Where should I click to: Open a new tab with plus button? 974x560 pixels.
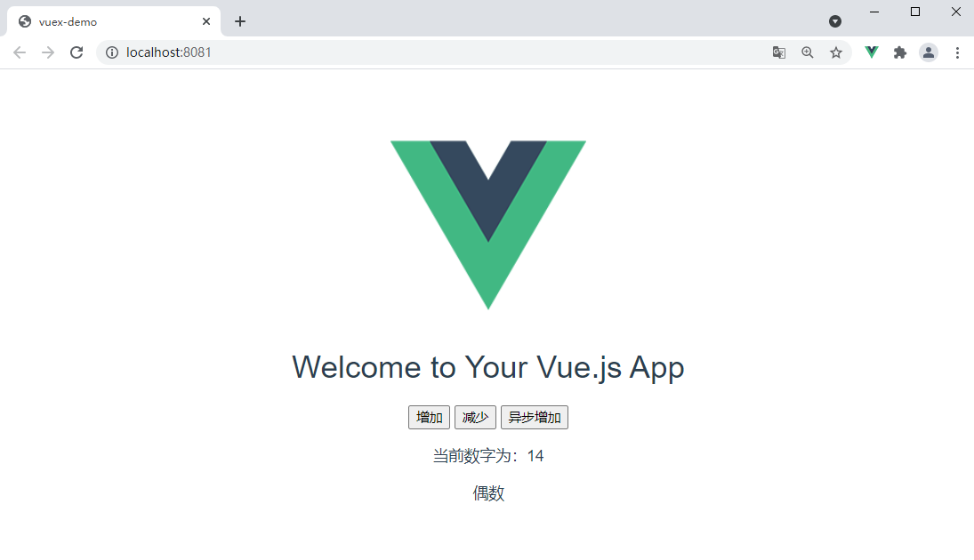coord(240,21)
